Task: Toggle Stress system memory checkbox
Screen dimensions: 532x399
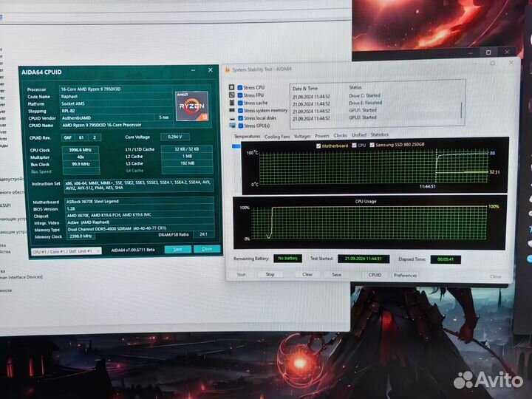Action: [240, 111]
